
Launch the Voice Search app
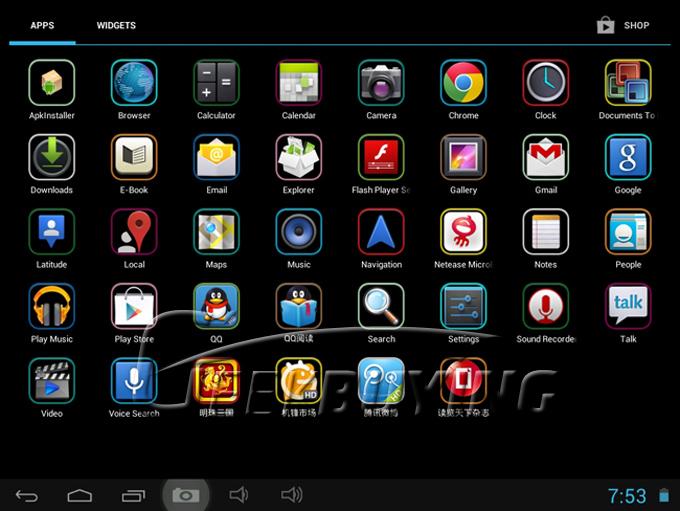click(134, 381)
